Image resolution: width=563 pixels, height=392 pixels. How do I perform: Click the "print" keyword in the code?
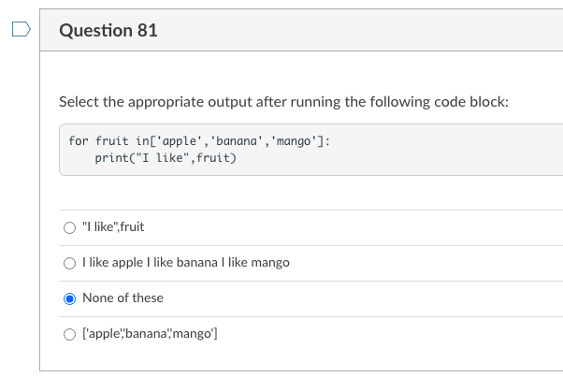[111, 158]
